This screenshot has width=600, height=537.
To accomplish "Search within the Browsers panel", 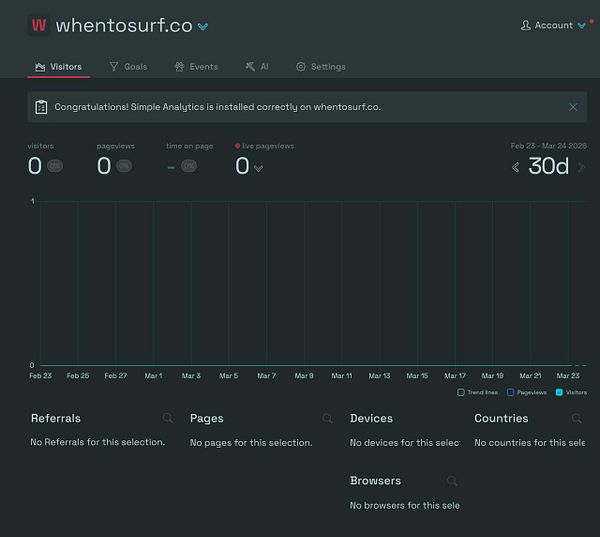I will (452, 481).
